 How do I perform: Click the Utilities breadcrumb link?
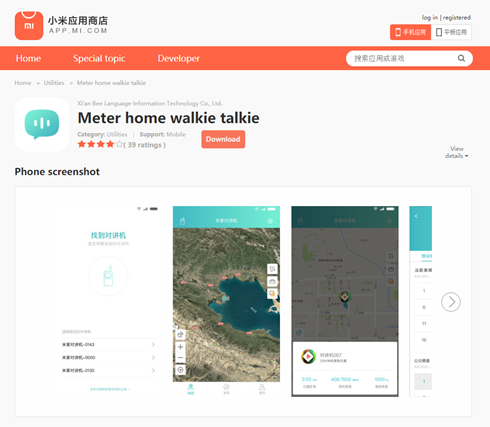click(x=54, y=83)
